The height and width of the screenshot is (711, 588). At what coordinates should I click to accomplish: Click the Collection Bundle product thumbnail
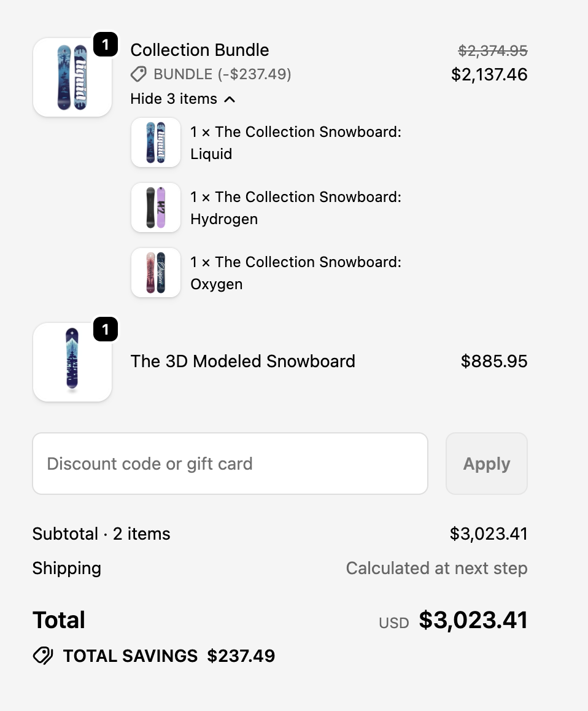point(72,77)
